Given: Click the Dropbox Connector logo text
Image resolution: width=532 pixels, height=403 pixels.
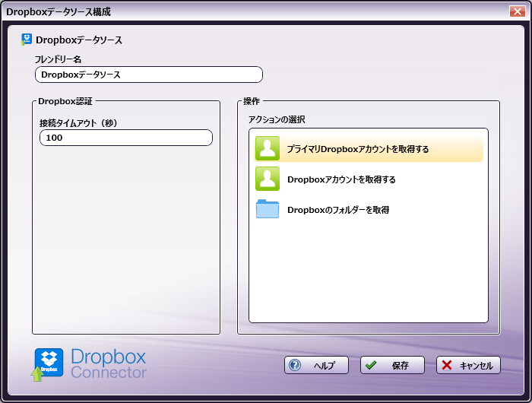Looking at the screenshot, I should point(109,363).
